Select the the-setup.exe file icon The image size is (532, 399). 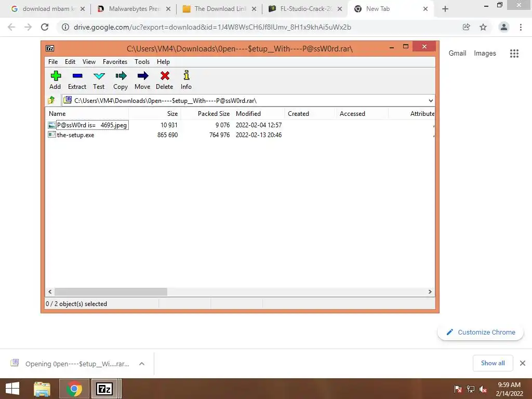tap(51, 135)
